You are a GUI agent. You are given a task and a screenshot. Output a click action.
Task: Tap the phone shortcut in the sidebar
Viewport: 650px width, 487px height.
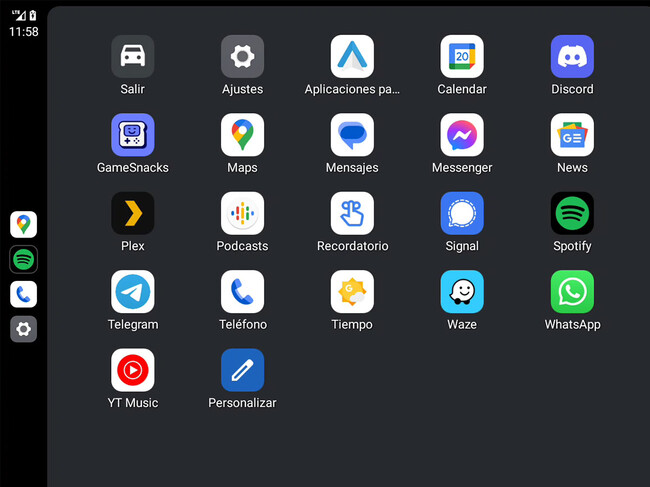tap(24, 294)
